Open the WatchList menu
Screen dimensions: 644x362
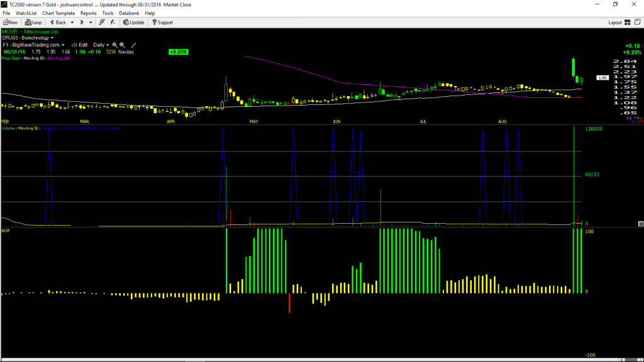pos(26,13)
